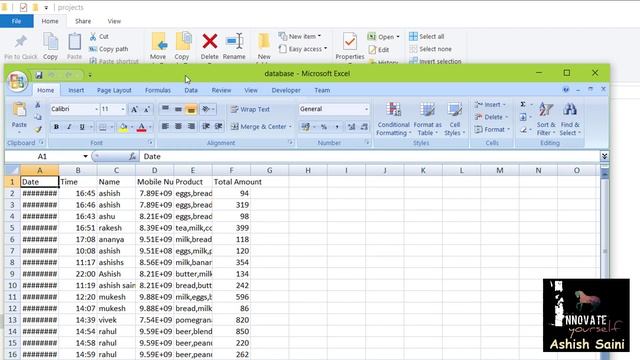The image size is (640, 360).
Task: Click the AutoSum sigma icon
Action: (523, 104)
